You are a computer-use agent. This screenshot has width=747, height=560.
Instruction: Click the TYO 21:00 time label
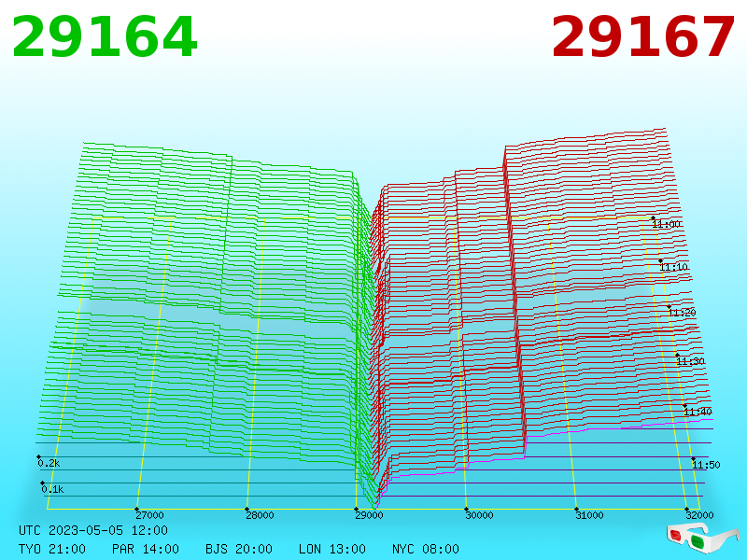tap(52, 549)
